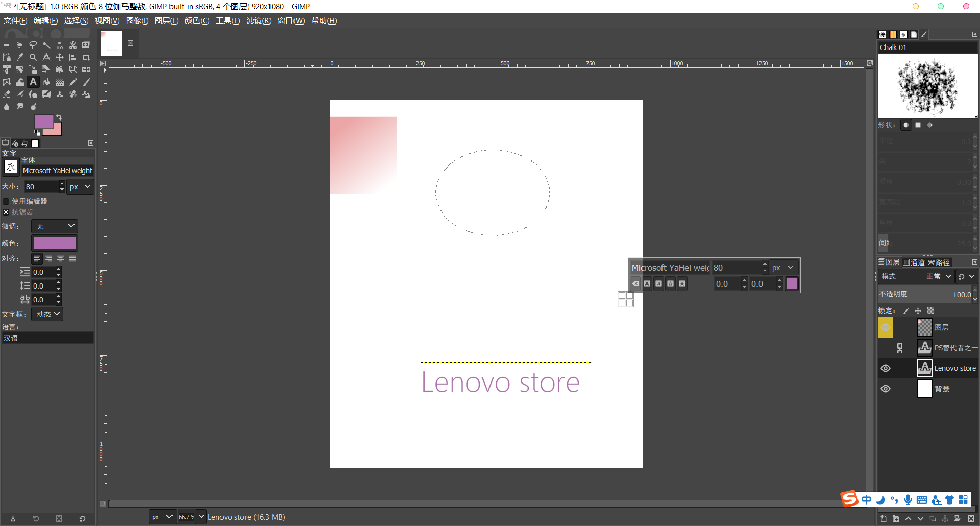Switch to the 通道 channels tab
Image resolution: width=980 pixels, height=526 pixels.
tap(914, 262)
